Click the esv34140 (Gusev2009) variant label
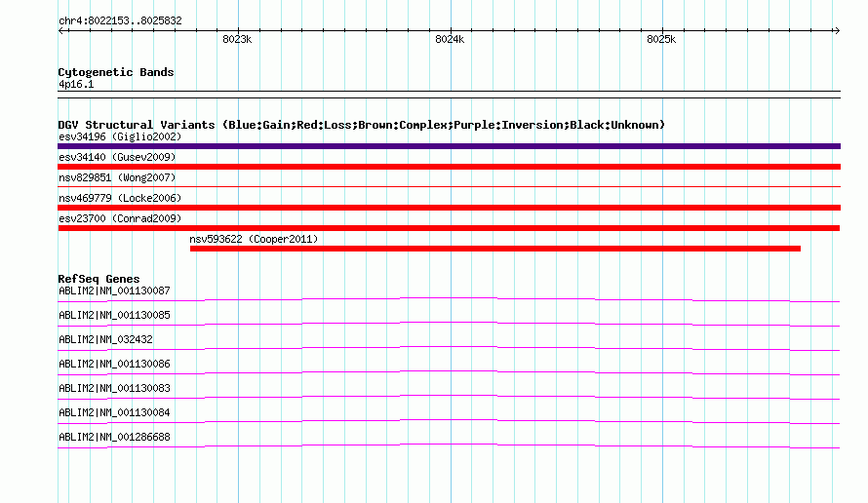The height and width of the screenshot is (503, 868). pos(117,157)
